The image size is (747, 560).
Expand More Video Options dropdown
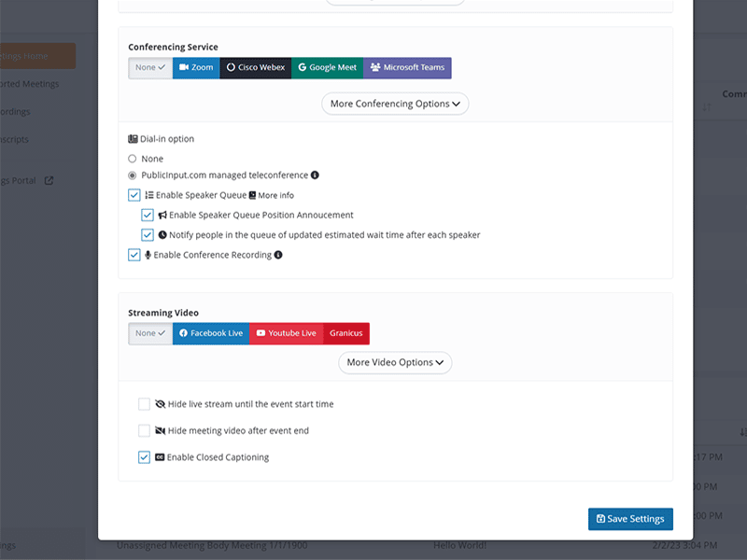coord(395,362)
